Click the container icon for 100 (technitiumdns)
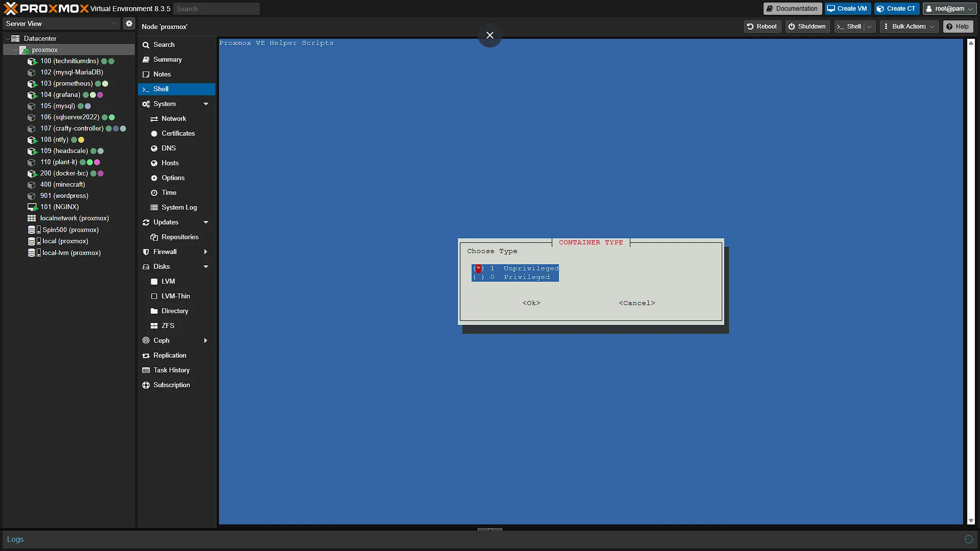 click(x=32, y=61)
